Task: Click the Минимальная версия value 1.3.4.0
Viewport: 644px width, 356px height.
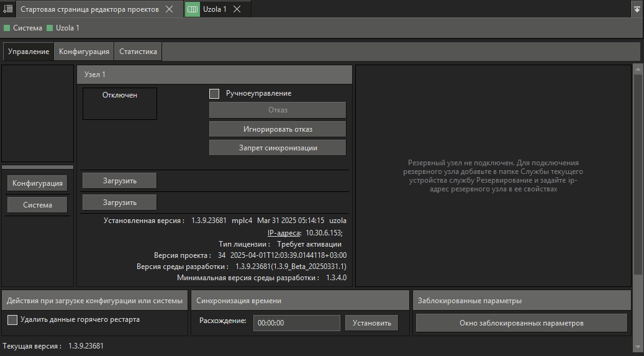Action: pos(337,278)
